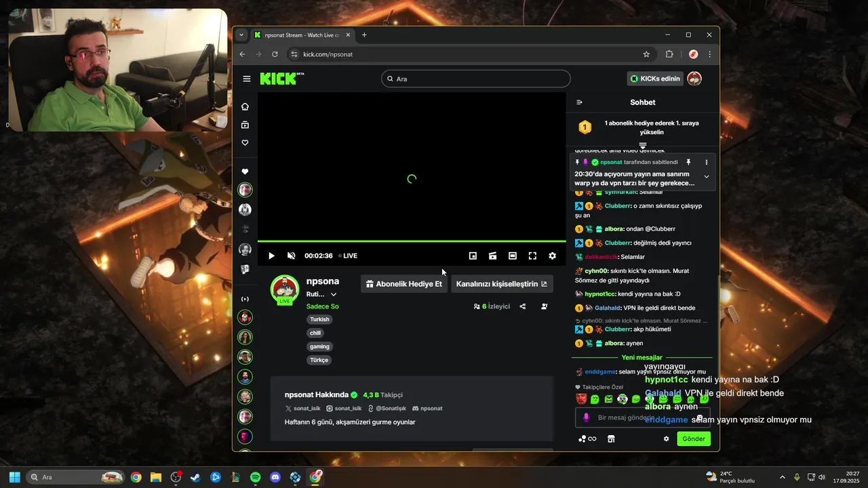
Task: Open Windows Start menu
Action: coord(14,477)
